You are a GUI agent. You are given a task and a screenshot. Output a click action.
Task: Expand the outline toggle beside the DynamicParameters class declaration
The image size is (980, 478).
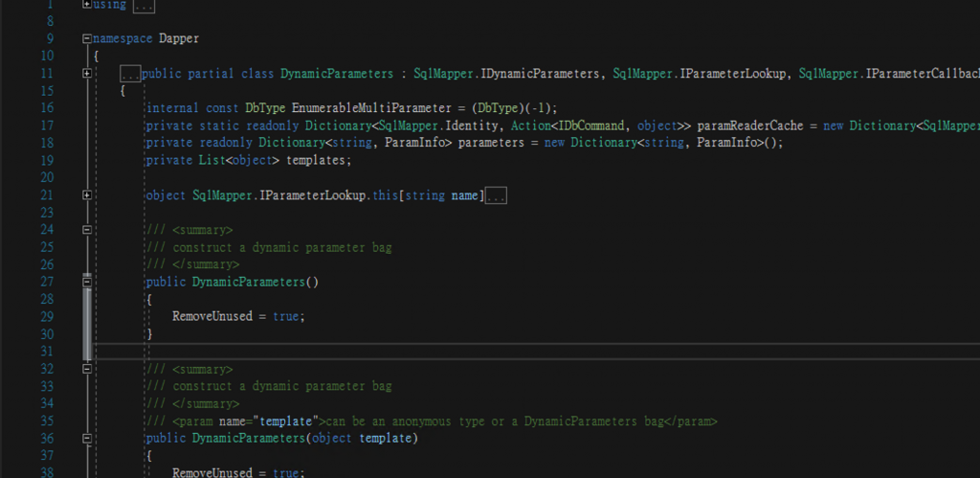coord(87,73)
